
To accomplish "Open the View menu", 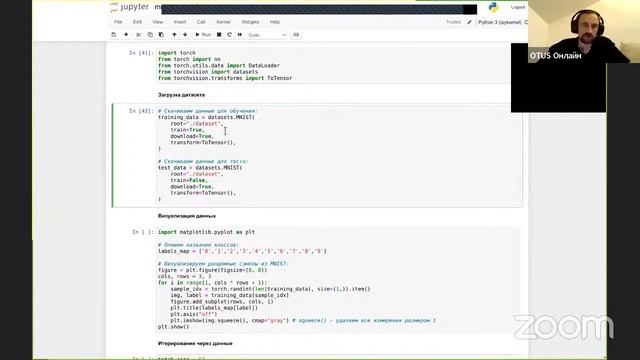I will pos(158,22).
